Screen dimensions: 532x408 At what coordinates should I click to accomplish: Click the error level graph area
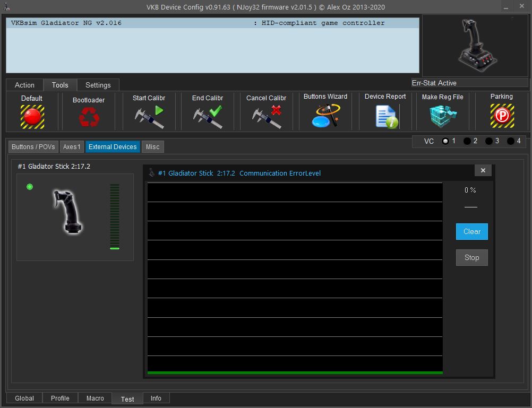point(295,278)
